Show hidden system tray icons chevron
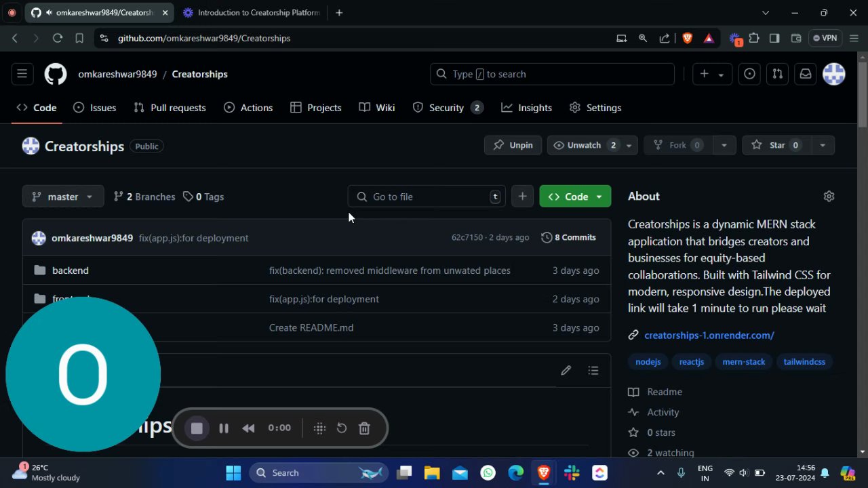 [660, 472]
